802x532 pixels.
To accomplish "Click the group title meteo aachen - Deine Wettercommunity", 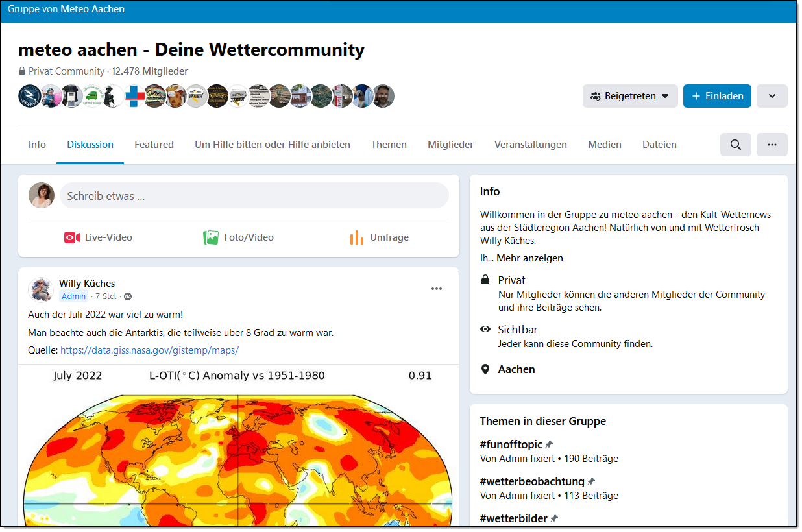I will pyautogui.click(x=191, y=49).
